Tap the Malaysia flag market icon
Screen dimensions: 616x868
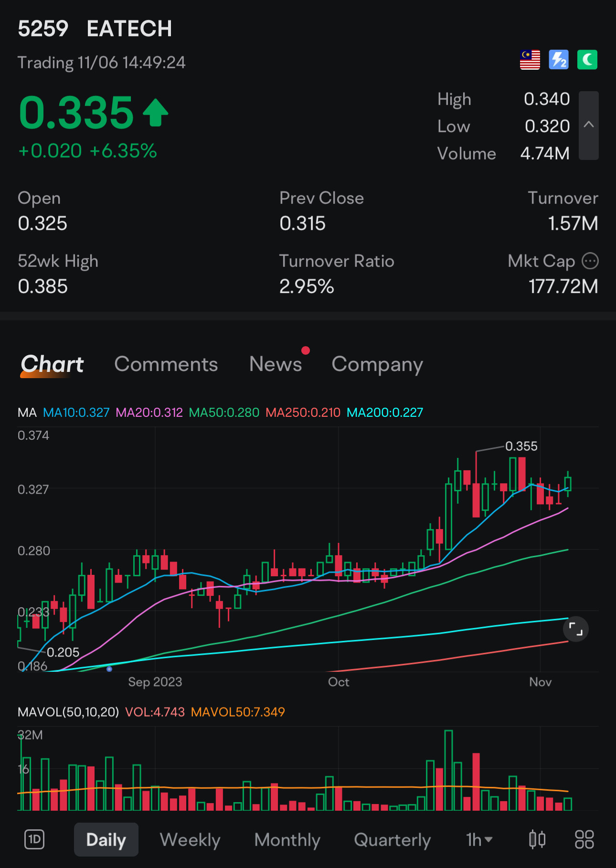pos(530,60)
